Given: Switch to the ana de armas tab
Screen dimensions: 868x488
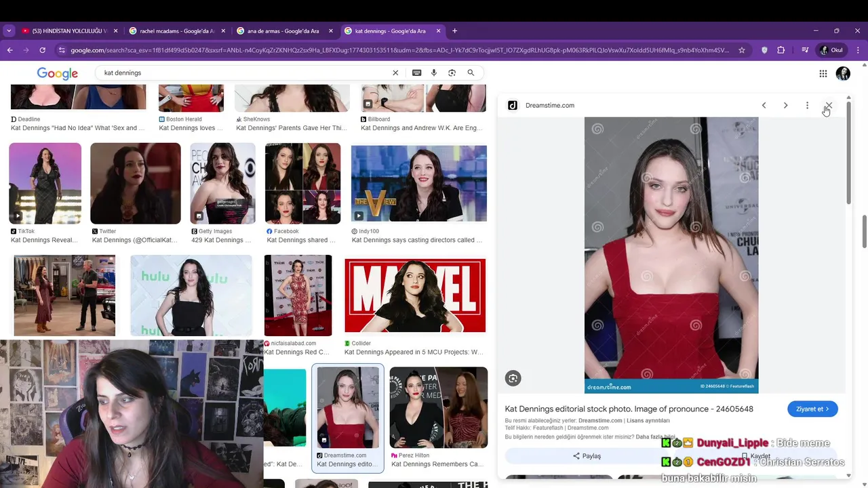Looking at the screenshot, I should point(283,30).
